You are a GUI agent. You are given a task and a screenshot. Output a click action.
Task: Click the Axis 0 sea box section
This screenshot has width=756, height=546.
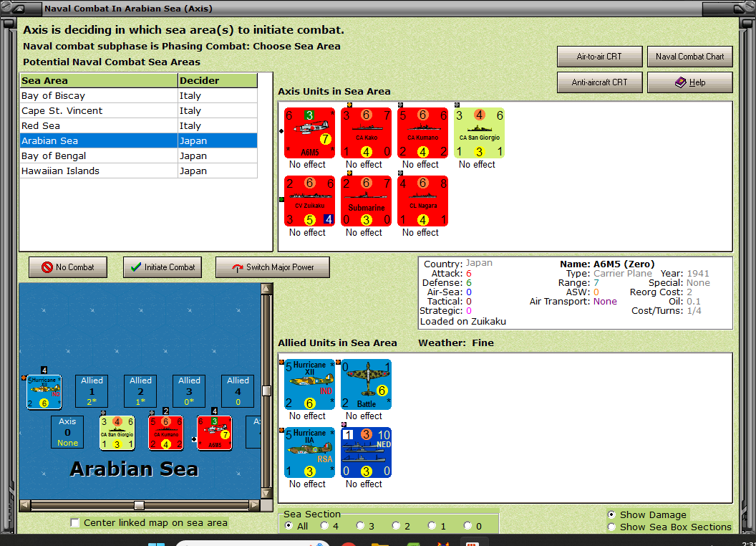tap(67, 432)
